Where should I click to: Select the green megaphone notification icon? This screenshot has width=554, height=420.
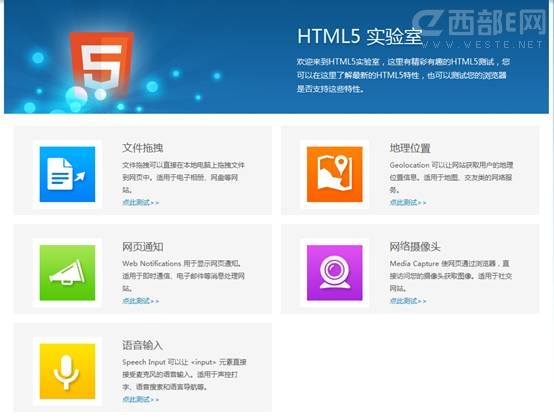(67, 273)
